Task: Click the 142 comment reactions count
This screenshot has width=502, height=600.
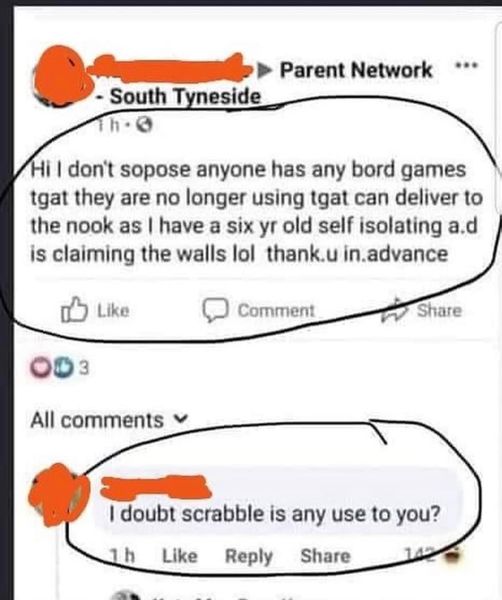Action: pyautogui.click(x=422, y=555)
